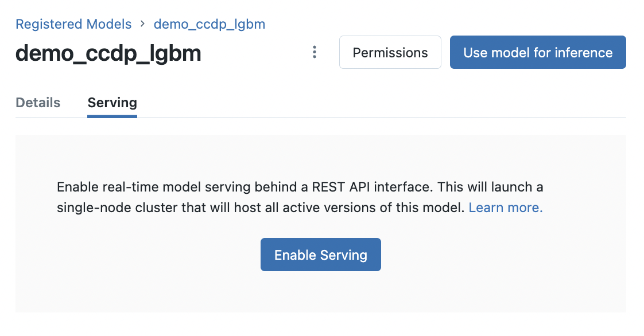644x336 pixels.
Task: Return to the Registered Models list
Action: (73, 24)
